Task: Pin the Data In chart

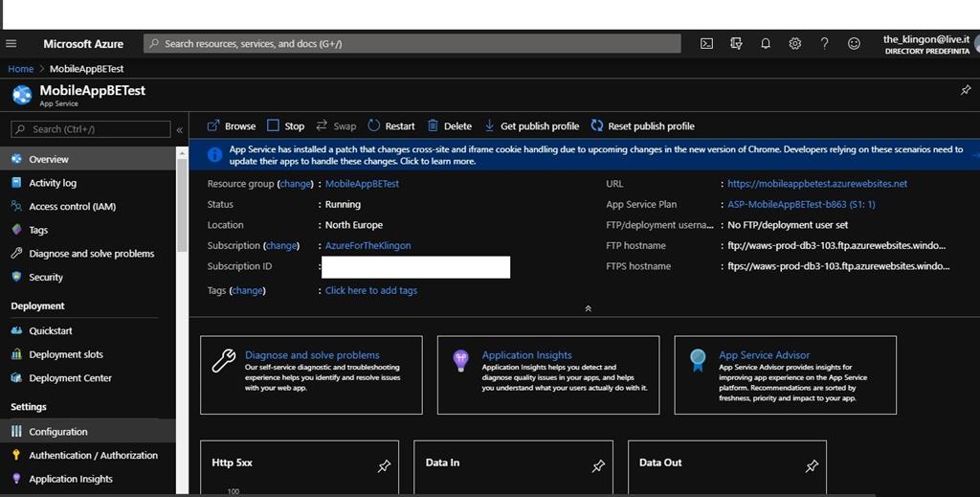Action: point(598,465)
